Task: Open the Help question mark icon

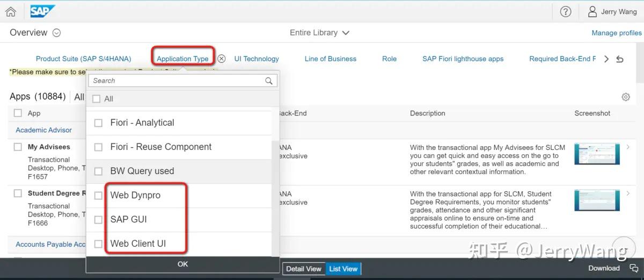Action: click(x=566, y=11)
